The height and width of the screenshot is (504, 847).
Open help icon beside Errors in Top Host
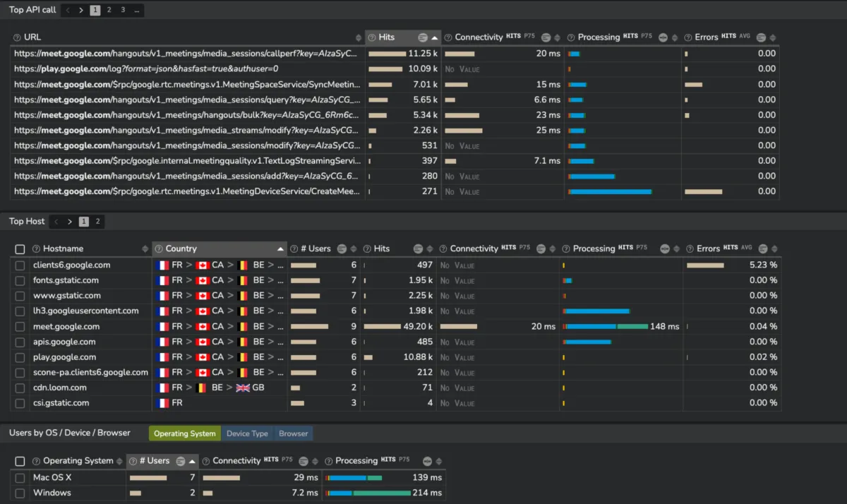690,249
